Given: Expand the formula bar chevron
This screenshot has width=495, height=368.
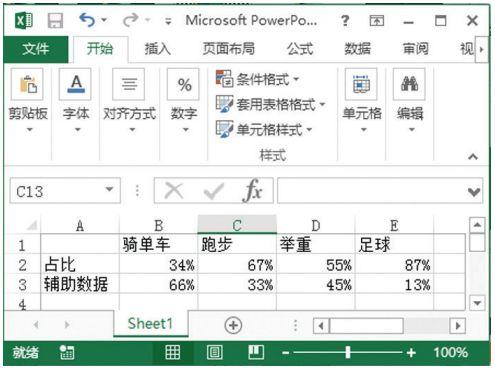Looking at the screenshot, I should coord(473,192).
